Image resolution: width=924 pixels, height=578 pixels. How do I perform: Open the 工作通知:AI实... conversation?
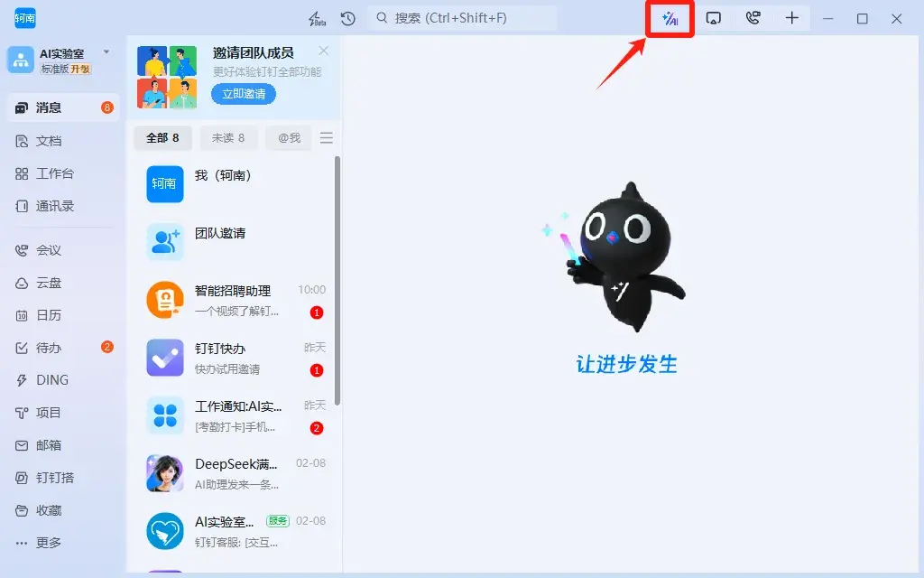(x=234, y=415)
